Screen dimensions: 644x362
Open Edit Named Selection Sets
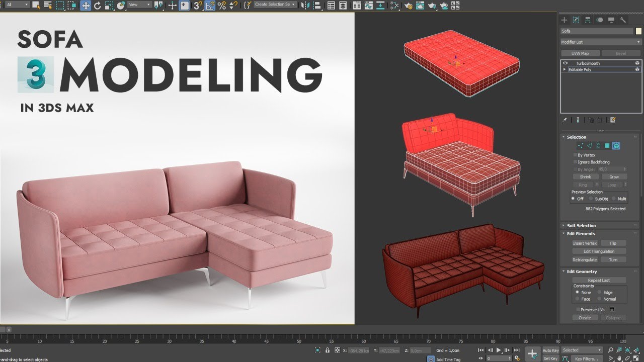247,6
